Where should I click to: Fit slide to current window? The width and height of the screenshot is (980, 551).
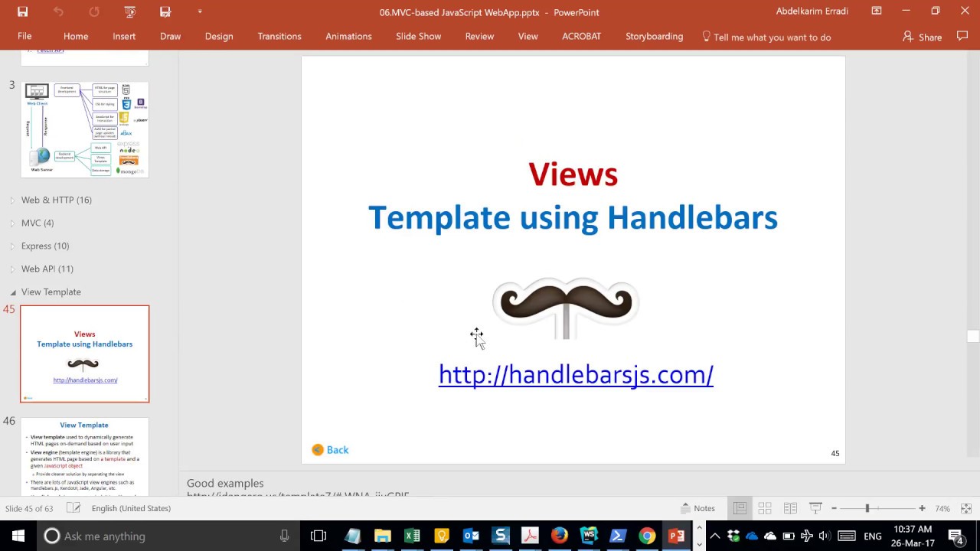[x=966, y=508]
